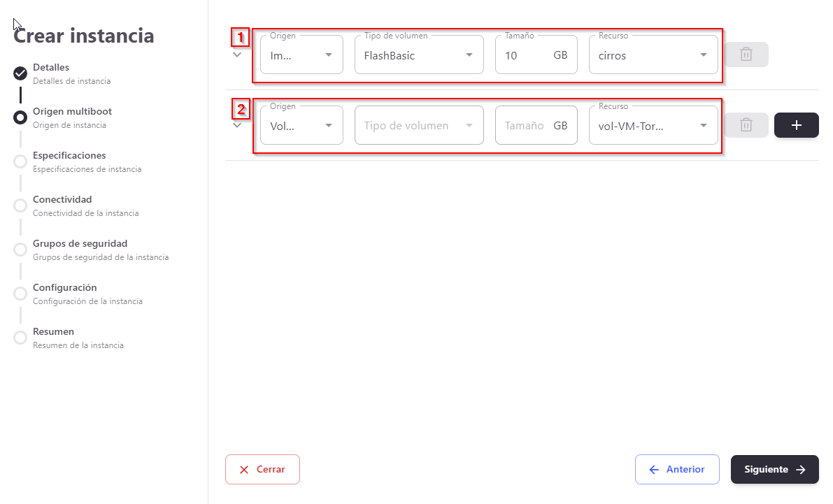Add a new volume with the plus button
The width and height of the screenshot is (833, 504).
[796, 125]
